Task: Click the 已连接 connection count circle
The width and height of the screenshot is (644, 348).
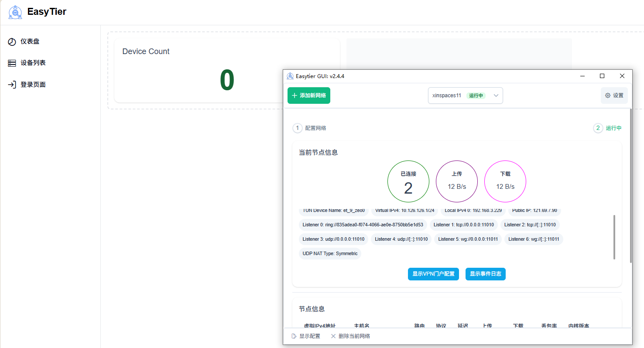Action: [408, 182]
